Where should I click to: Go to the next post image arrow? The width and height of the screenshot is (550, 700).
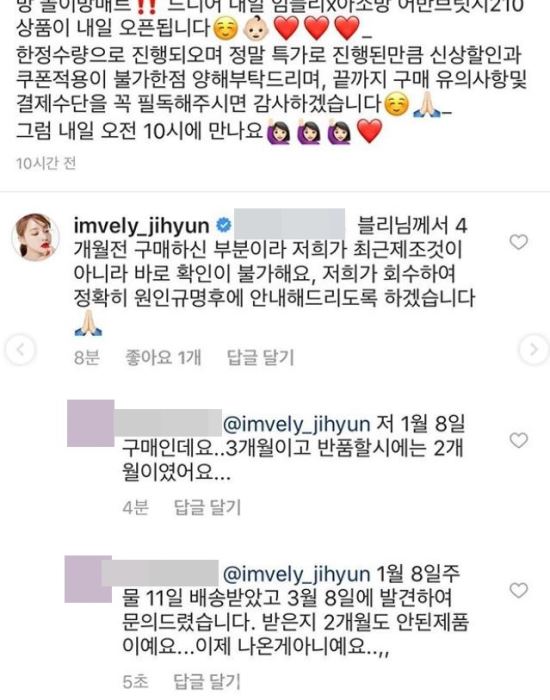pyautogui.click(x=534, y=349)
